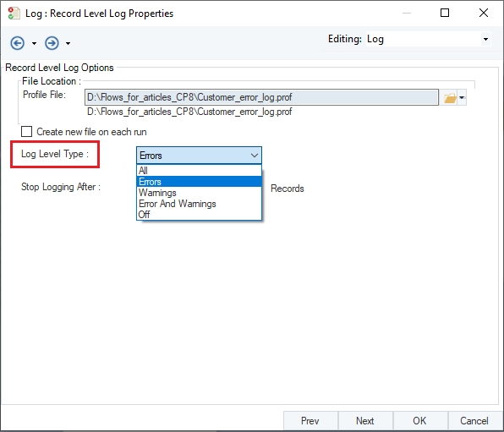Click the Next button
The width and height of the screenshot is (504, 432).
[x=365, y=421]
